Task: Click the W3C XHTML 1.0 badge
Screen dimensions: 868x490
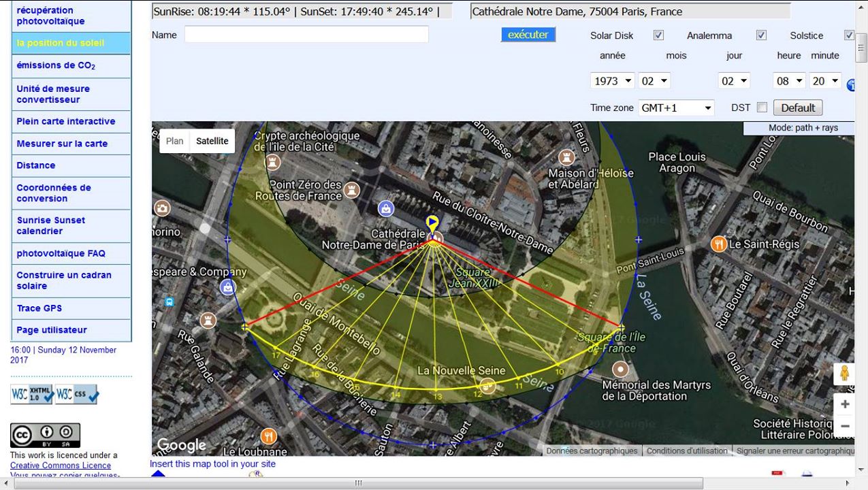Action: coord(31,394)
